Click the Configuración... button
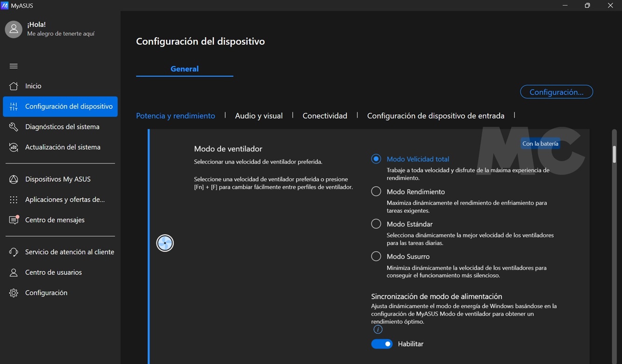This screenshot has width=622, height=364. pyautogui.click(x=556, y=92)
